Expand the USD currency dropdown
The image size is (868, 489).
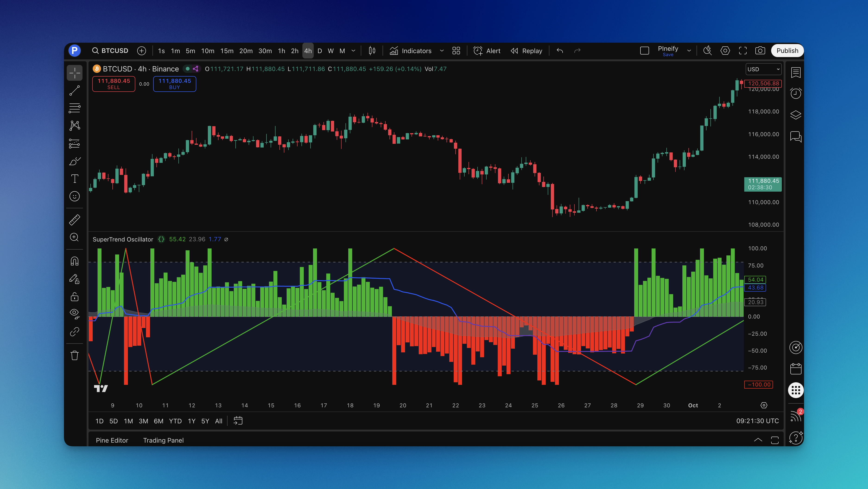point(763,69)
